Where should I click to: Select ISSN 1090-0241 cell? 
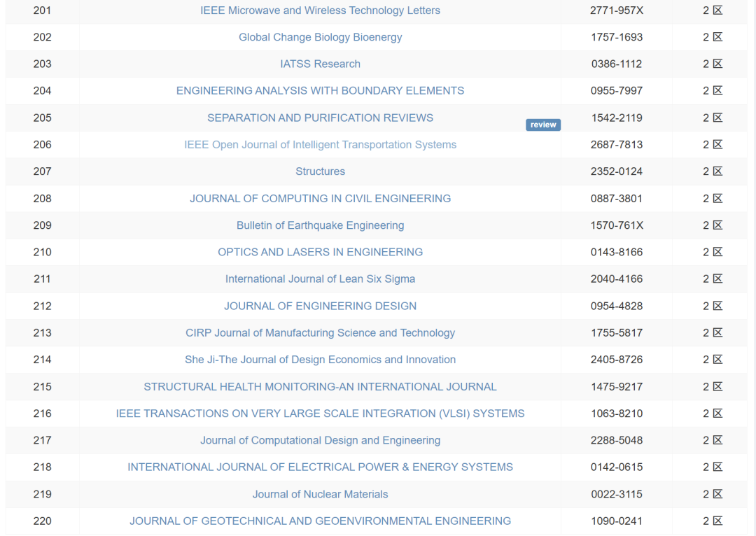click(x=617, y=521)
